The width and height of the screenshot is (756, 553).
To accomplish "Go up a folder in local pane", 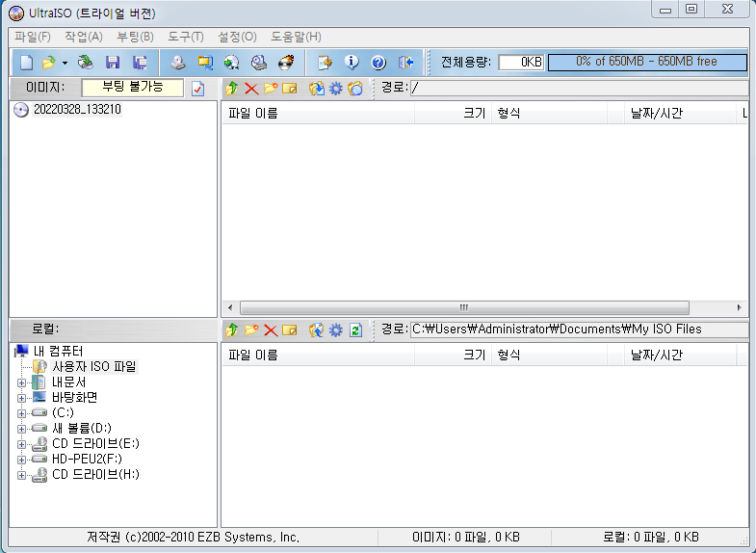I will (232, 329).
